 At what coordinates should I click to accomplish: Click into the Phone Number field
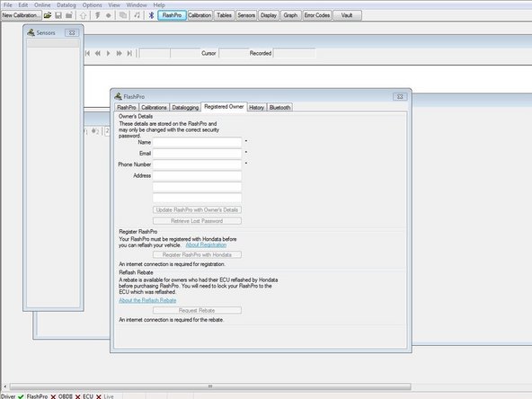coord(197,164)
